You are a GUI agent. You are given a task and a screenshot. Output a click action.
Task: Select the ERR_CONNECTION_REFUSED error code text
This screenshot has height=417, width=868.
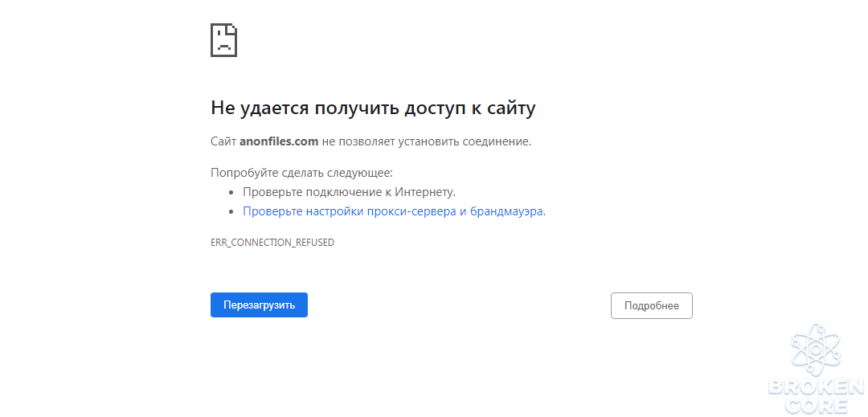272,242
